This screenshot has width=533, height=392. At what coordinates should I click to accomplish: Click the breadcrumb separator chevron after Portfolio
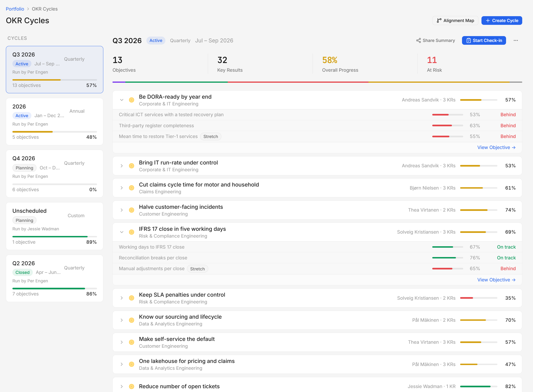point(28,9)
